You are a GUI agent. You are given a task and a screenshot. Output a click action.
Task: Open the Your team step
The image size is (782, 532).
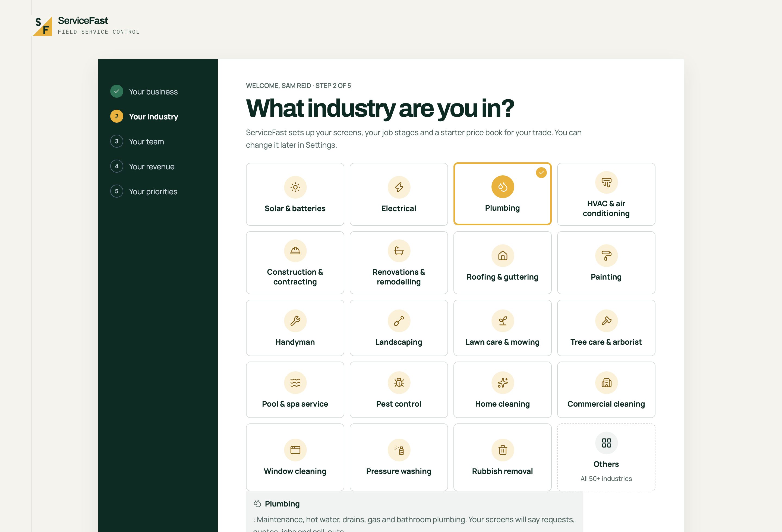click(x=137, y=142)
